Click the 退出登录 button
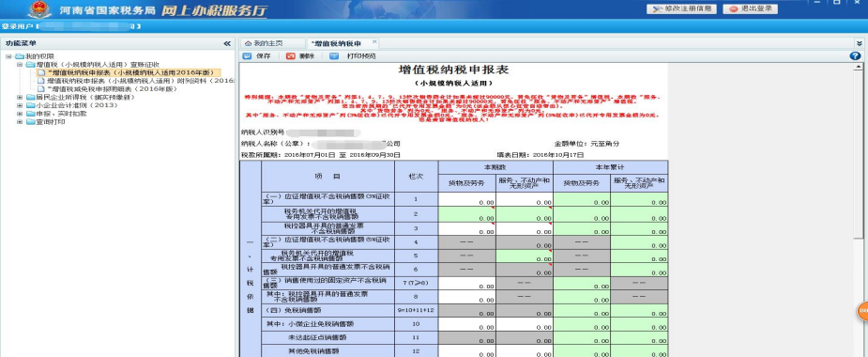 (750, 9)
